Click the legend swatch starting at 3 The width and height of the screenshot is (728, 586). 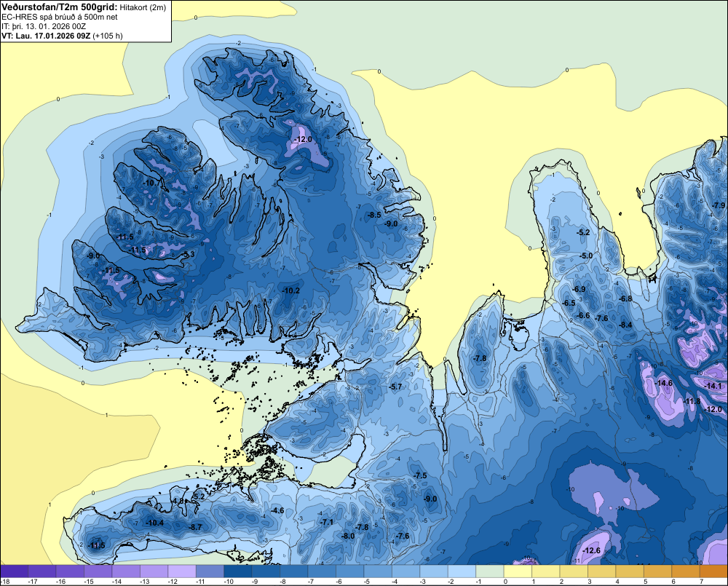pyautogui.click(x=602, y=571)
